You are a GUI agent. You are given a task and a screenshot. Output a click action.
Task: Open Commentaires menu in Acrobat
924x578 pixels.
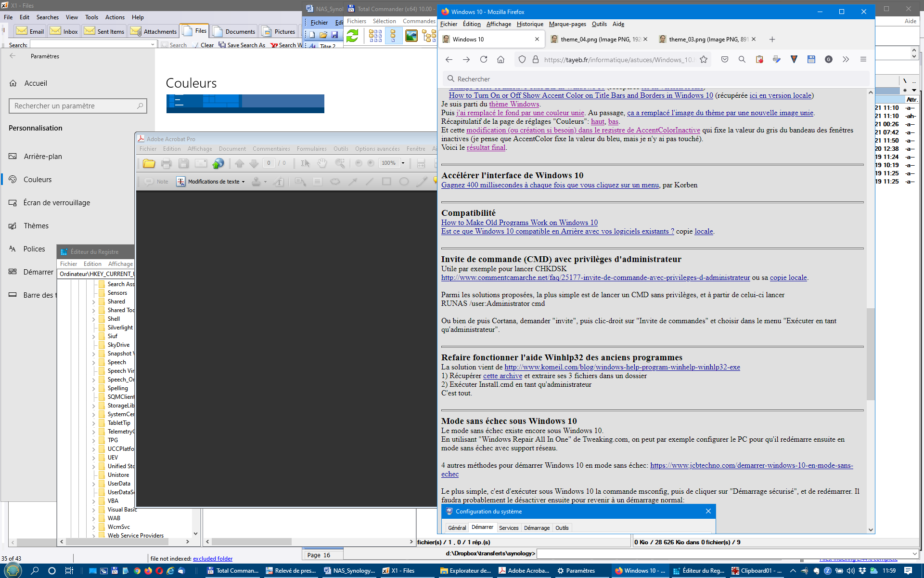coord(271,149)
